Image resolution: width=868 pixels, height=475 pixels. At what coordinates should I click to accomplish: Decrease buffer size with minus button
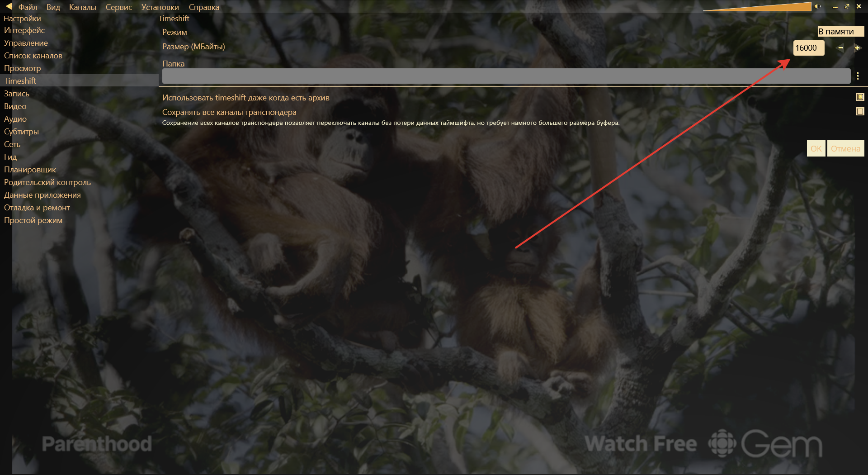click(x=840, y=48)
